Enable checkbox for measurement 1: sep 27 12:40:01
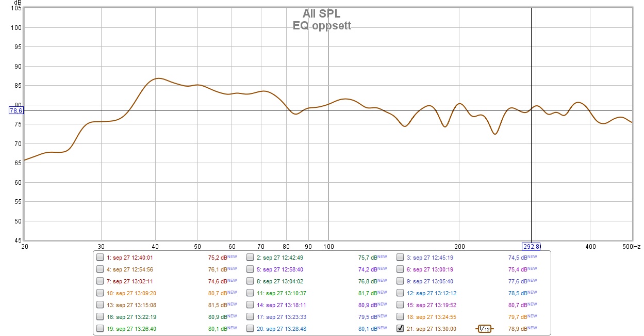This screenshot has width=644, height=336. [100, 257]
